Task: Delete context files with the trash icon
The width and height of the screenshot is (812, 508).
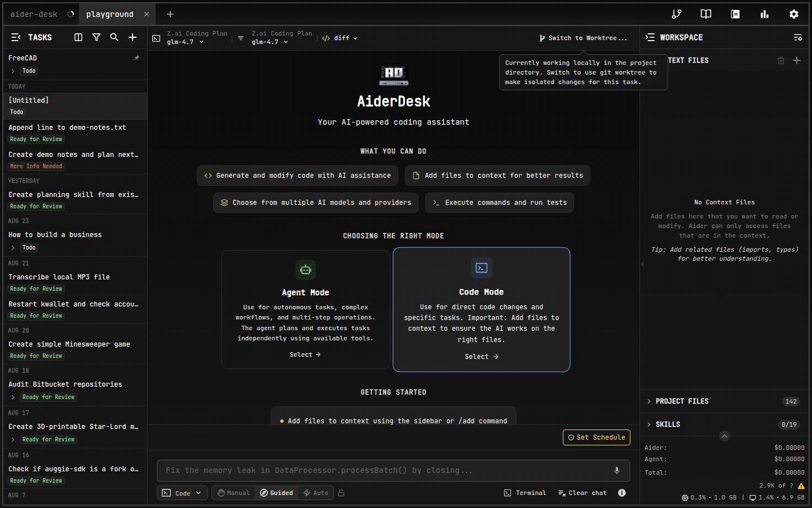Action: pyautogui.click(x=781, y=60)
